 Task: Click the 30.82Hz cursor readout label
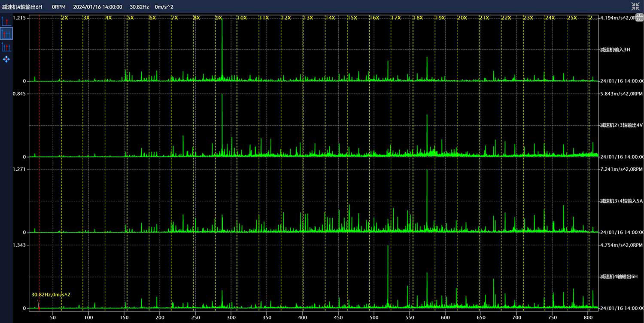click(x=51, y=295)
